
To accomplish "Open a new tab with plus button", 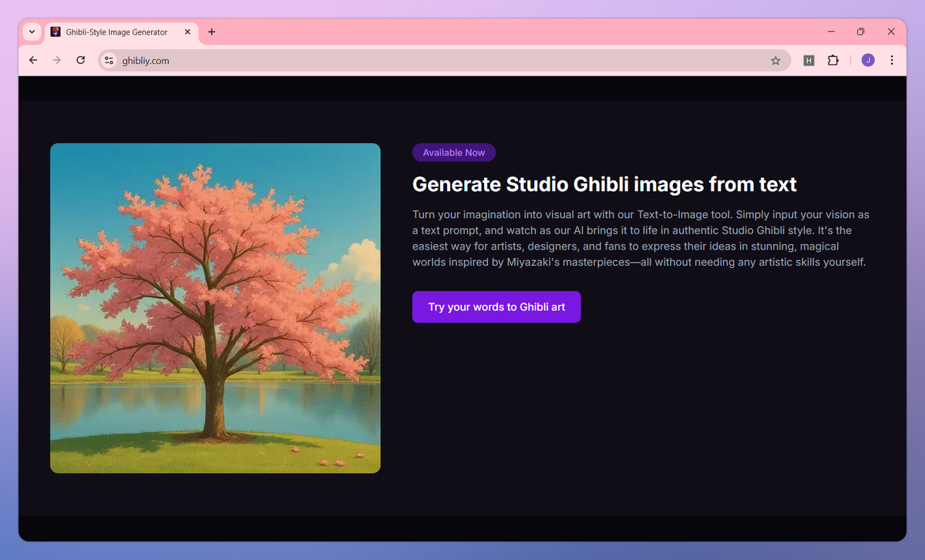I will click(212, 32).
